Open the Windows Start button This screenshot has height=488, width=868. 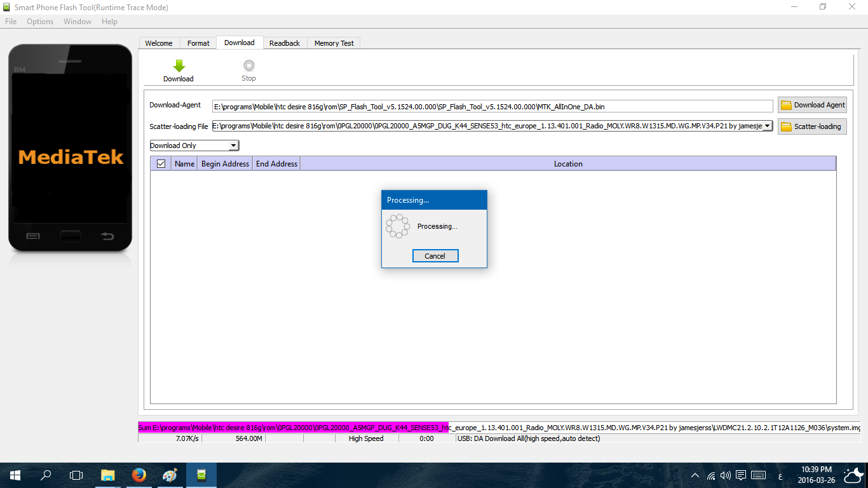coord(15,475)
